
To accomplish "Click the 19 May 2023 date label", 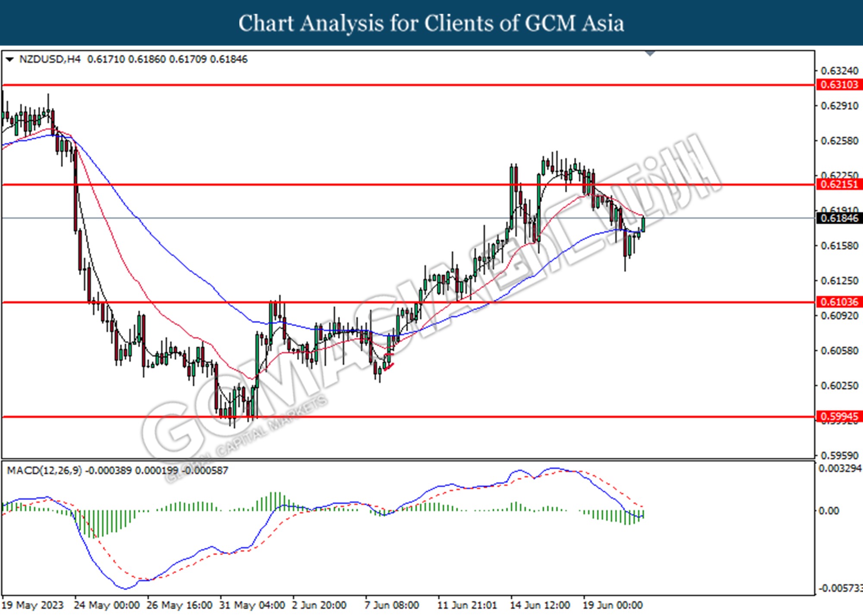I will pos(33,605).
